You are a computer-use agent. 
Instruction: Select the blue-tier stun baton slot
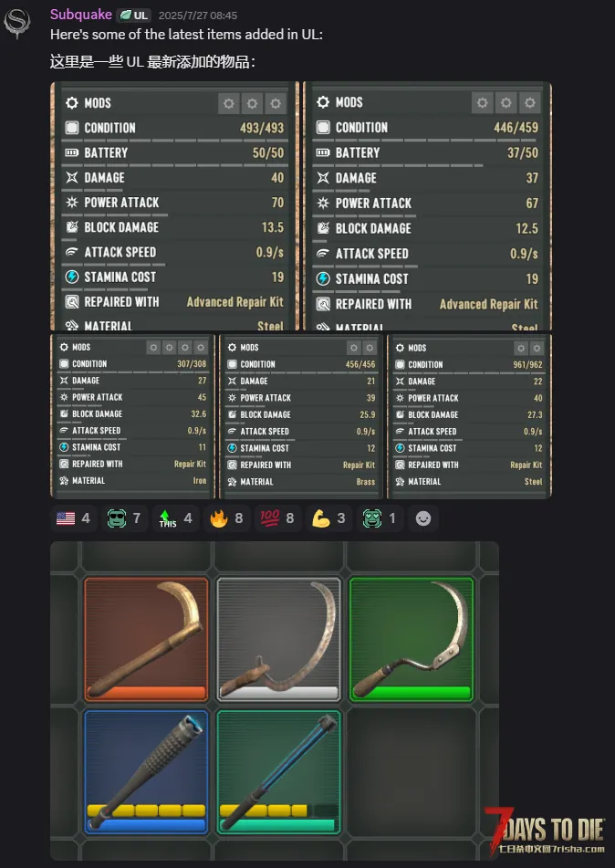click(147, 772)
